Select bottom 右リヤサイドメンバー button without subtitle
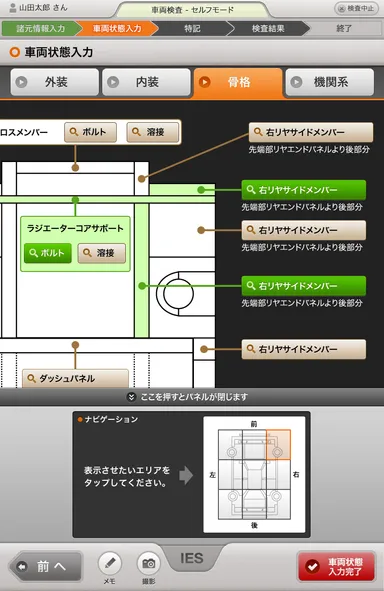Screen dimensions: 384x591 [x=304, y=349]
